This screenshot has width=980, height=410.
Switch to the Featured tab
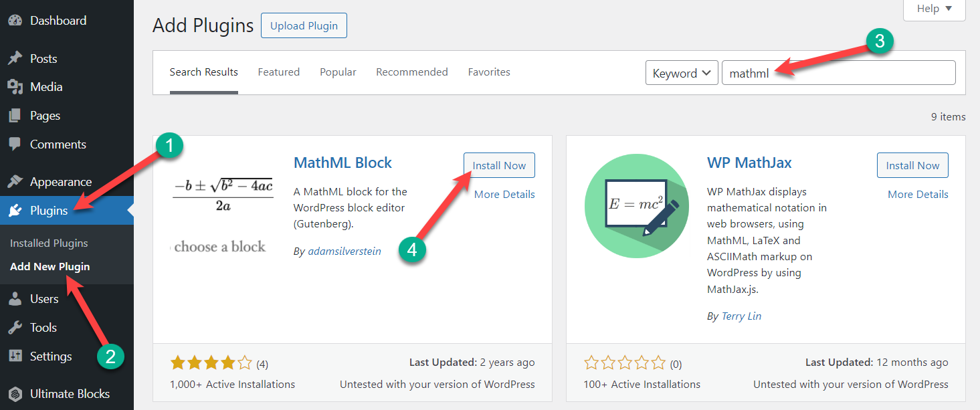tap(278, 72)
